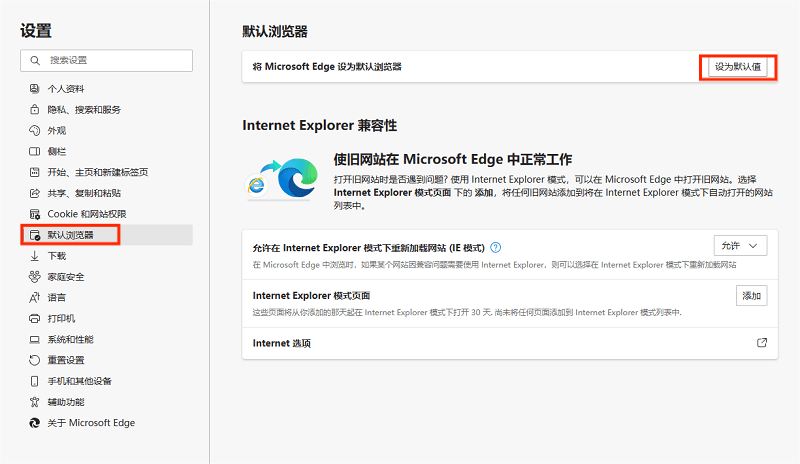The height and width of the screenshot is (464, 800).
Task: Select 侧栏 in the settings menu
Action: click(x=107, y=151)
